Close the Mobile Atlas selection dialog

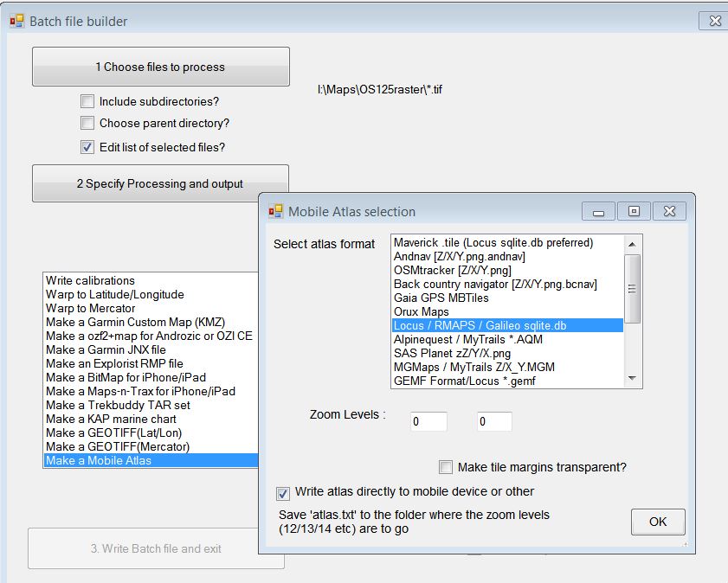point(669,211)
